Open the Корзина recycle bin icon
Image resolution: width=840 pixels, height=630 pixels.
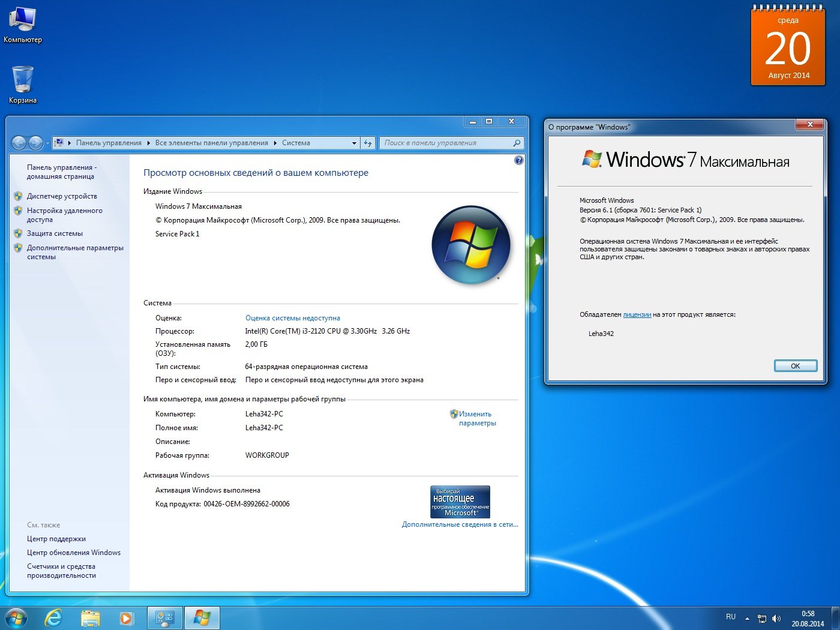23,85
